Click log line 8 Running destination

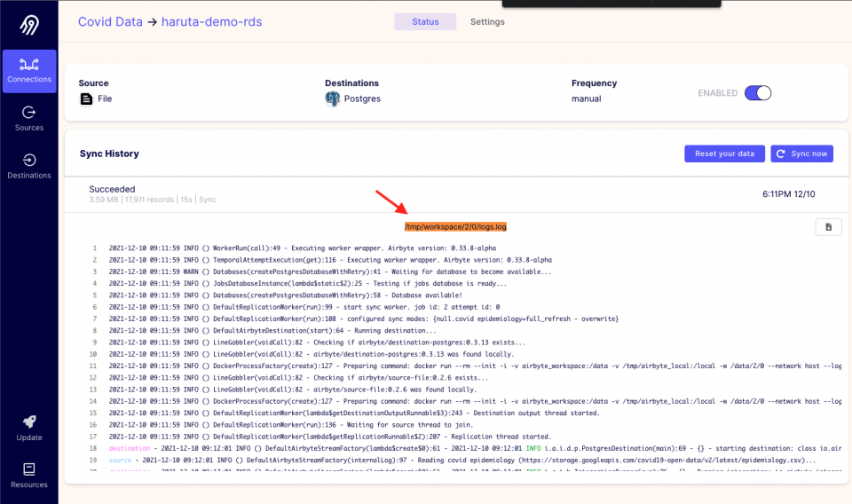coord(272,331)
